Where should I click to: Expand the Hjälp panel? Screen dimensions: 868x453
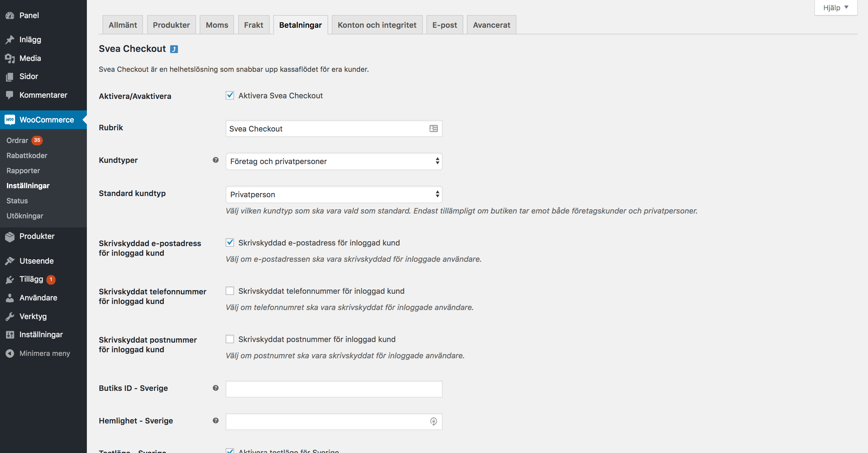tap(835, 8)
